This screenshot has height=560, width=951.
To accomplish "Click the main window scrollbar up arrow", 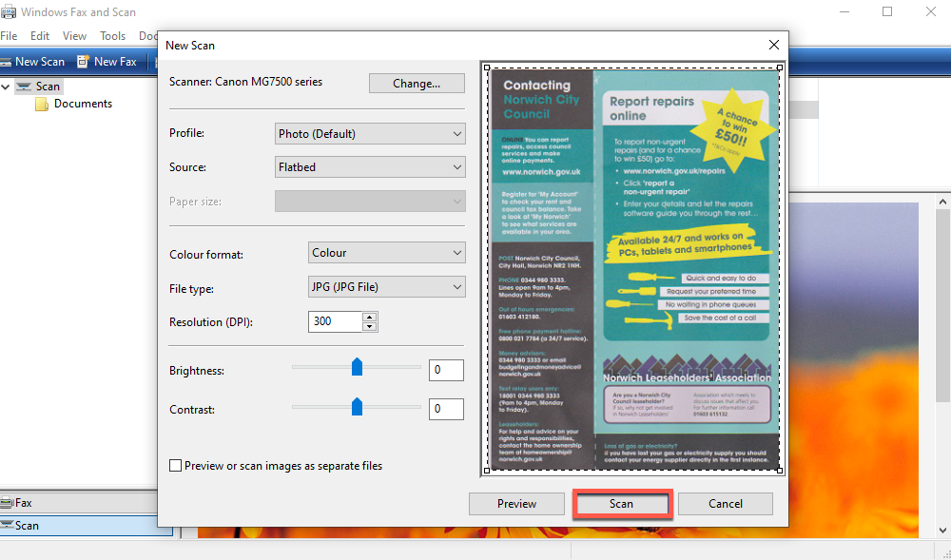I will click(942, 202).
